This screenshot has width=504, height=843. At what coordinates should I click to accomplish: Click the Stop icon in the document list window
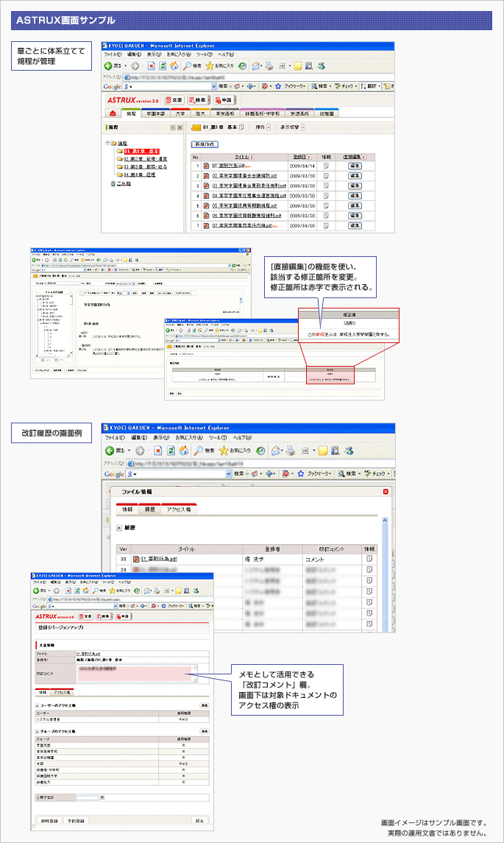tap(152, 66)
